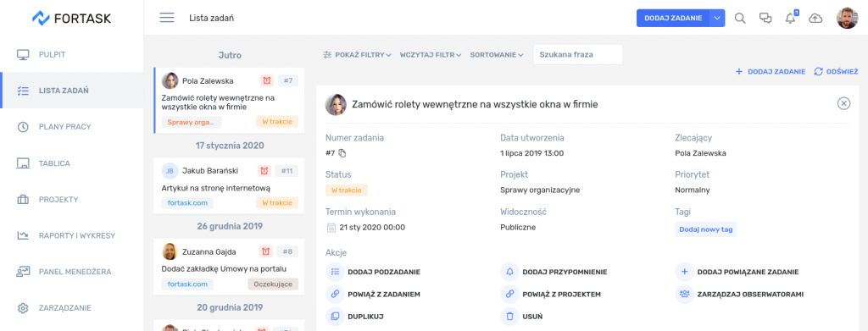This screenshot has width=868, height=331.
Task: Click the calendar icon by Termin wykonania
Action: (331, 227)
